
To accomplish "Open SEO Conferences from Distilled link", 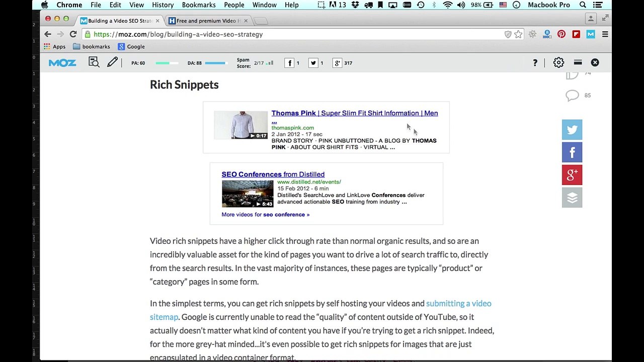I will 273,174.
